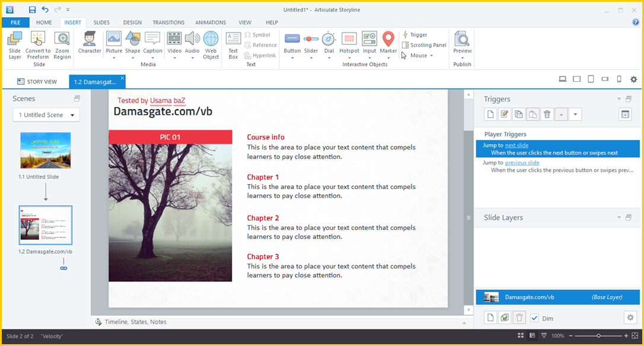This screenshot has height=346, width=644.
Task: Open the SLIDES ribbon tab
Action: (101, 23)
